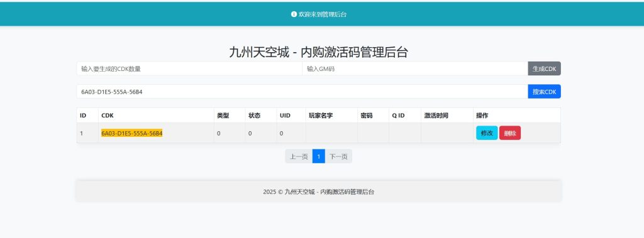Click the page title 九州天空城 heading

(318, 52)
